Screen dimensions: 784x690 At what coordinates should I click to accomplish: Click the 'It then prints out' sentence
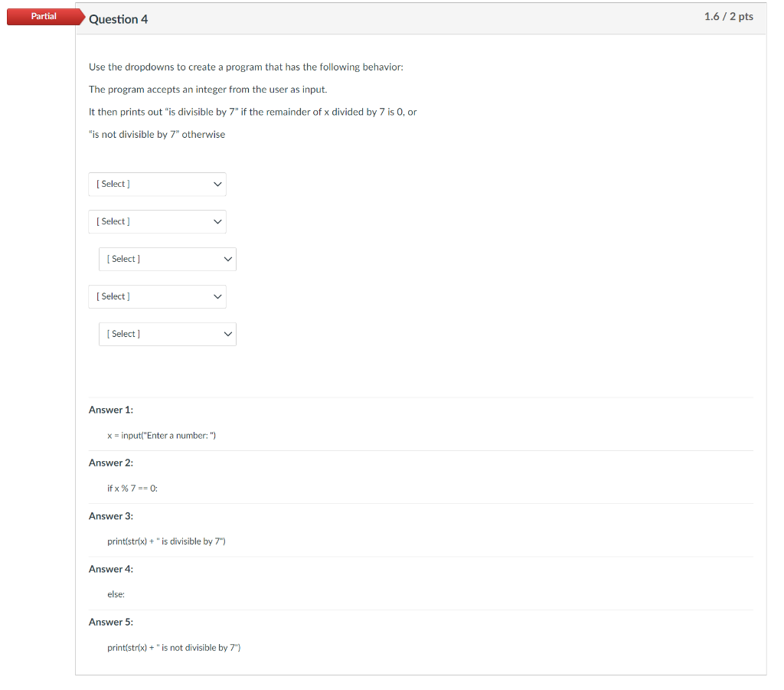pos(253,112)
